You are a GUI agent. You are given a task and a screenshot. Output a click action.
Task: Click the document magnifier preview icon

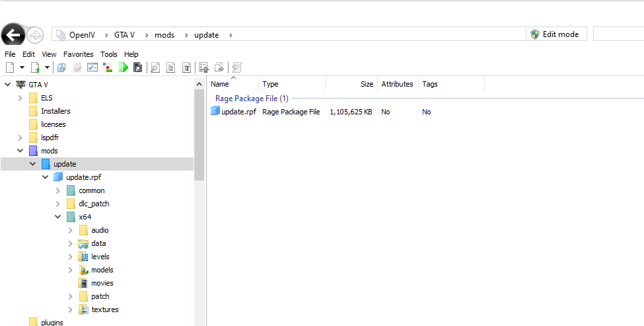pos(155,67)
